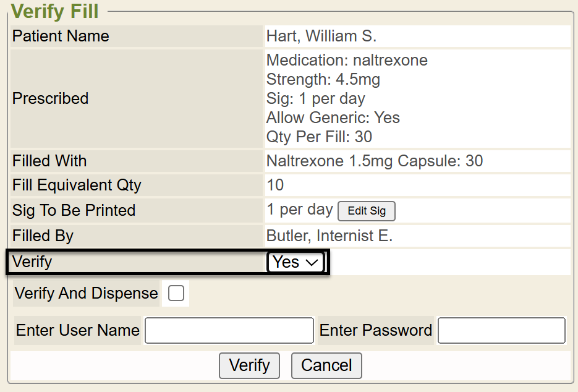
Task: Click the Prescribed row label
Action: point(51,98)
